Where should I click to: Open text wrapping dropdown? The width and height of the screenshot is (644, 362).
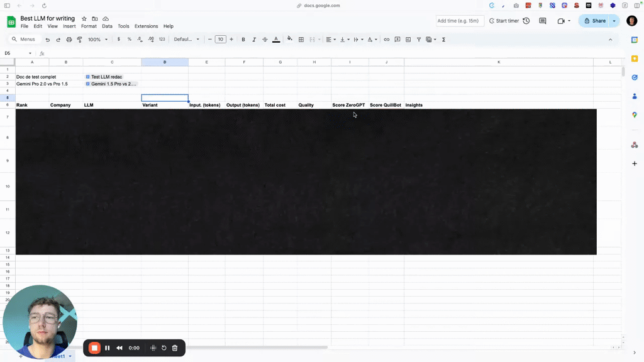(358, 40)
